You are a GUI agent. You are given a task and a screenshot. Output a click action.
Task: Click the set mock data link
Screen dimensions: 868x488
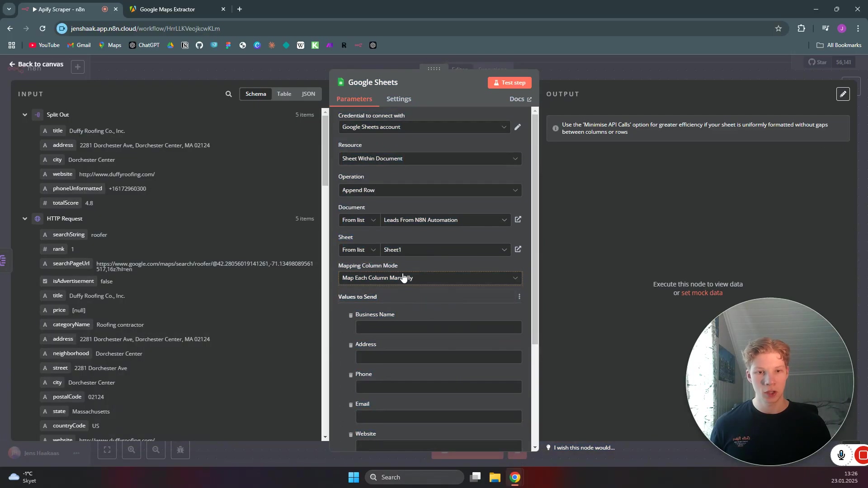(x=702, y=293)
